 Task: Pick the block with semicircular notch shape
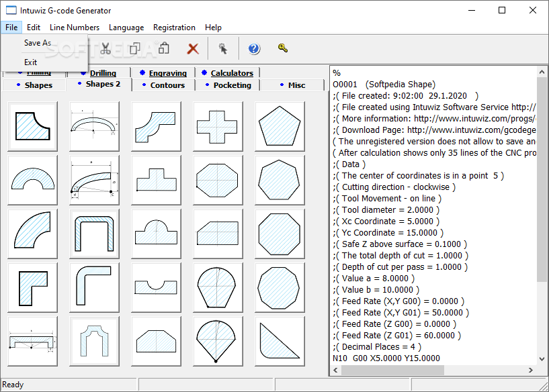click(156, 287)
